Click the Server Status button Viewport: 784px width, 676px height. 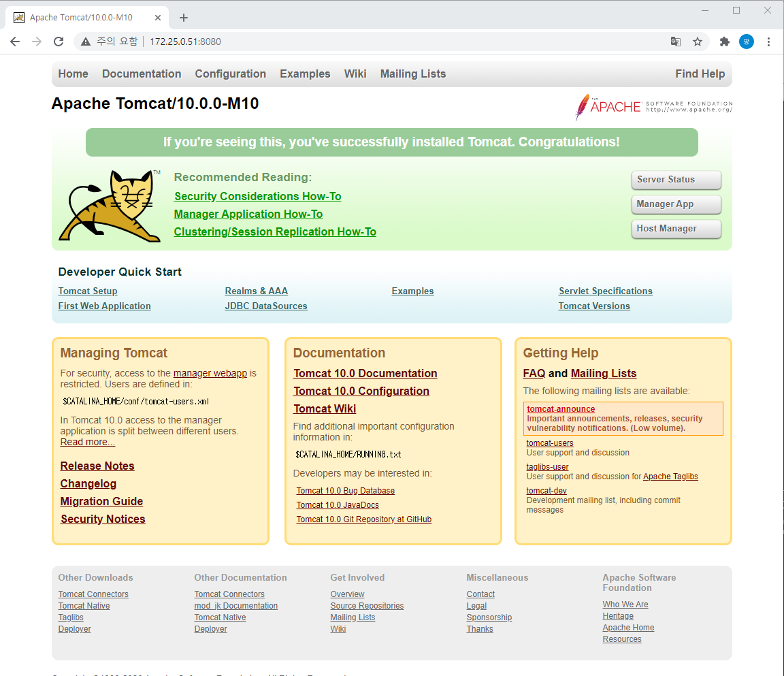click(676, 180)
